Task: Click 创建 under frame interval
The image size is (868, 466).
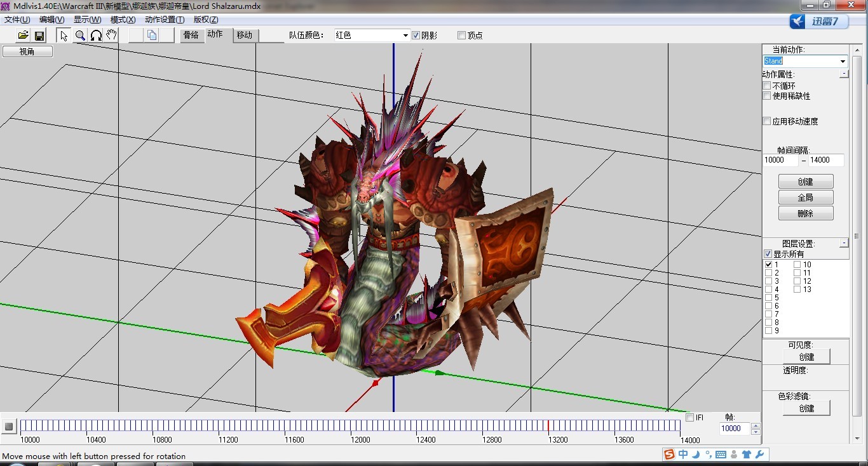Action: pos(806,182)
